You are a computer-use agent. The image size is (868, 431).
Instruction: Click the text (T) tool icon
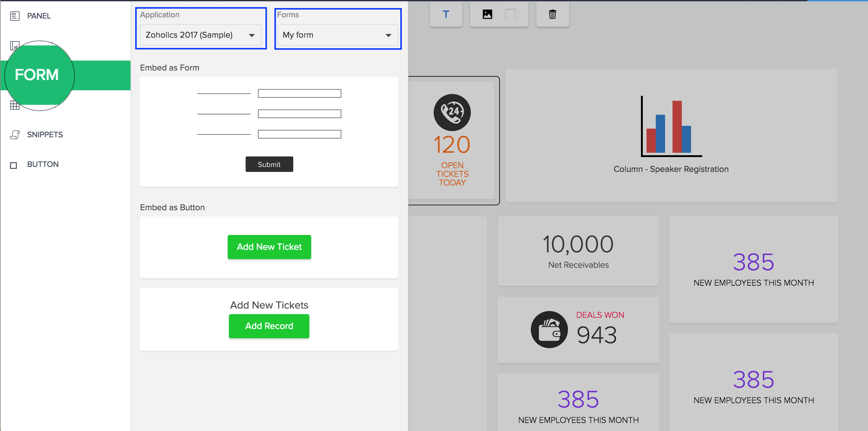point(446,14)
